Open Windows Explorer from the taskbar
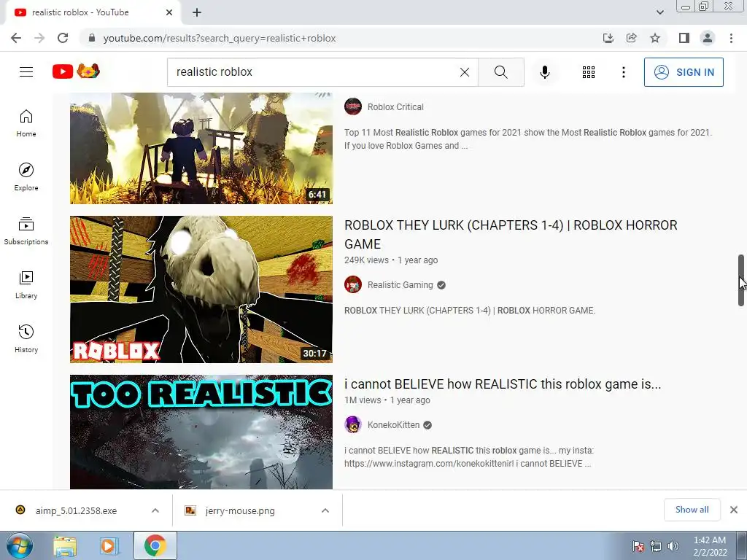Screen dimensions: 747x560 tap(65, 546)
